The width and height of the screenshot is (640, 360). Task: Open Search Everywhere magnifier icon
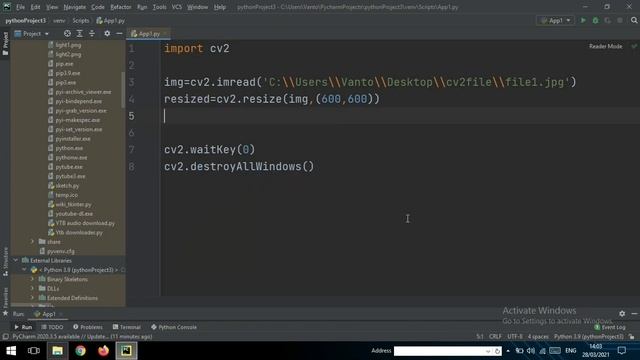pos(634,20)
